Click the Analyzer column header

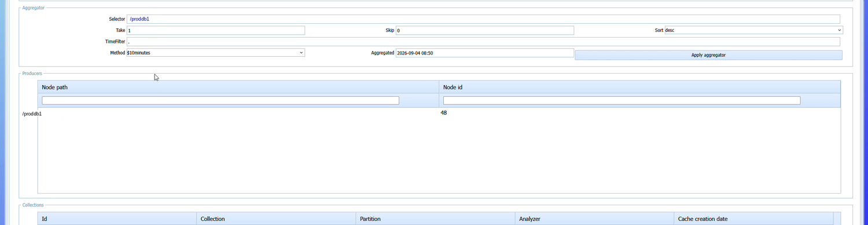594,219
